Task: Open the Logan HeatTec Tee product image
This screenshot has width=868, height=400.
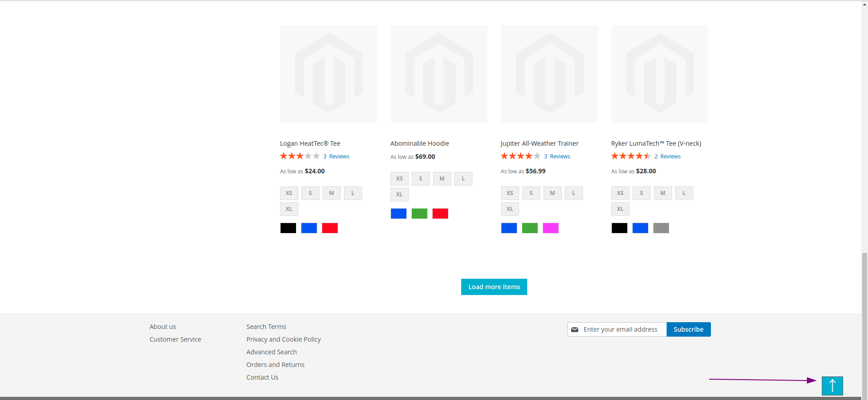Action: 329,74
